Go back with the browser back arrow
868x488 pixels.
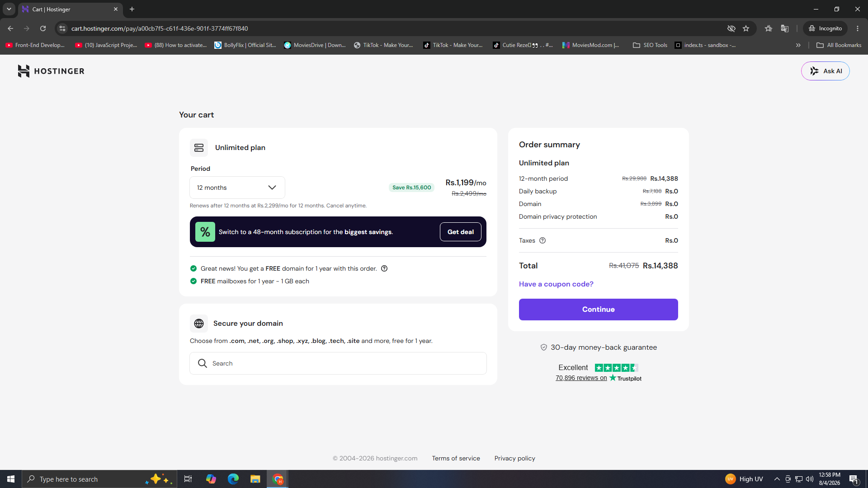10,28
